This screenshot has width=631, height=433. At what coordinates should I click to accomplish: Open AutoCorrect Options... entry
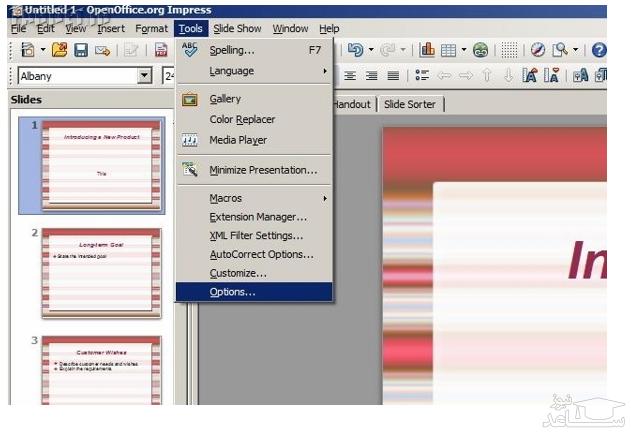click(261, 254)
